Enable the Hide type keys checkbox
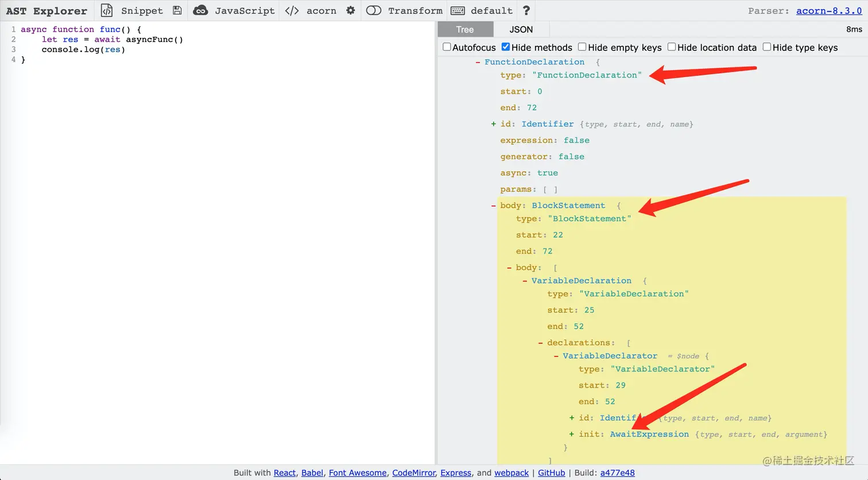Image resolution: width=868 pixels, height=480 pixels. [x=767, y=47]
